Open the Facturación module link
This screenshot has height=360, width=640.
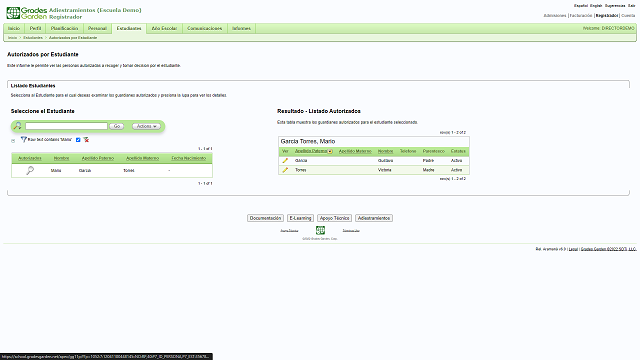pos(581,16)
